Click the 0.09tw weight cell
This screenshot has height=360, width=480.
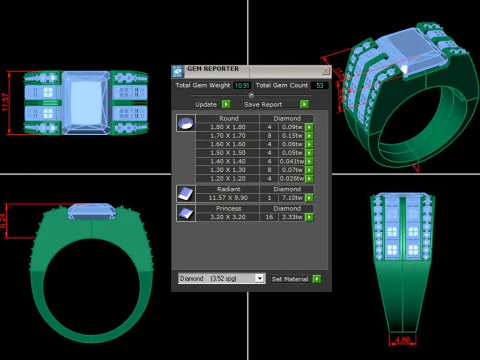[292, 127]
